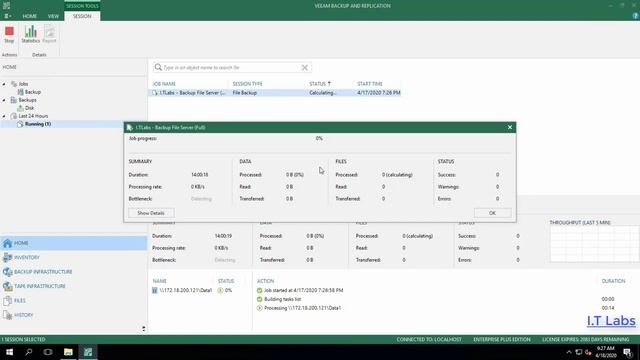Screen dimensions: 640x360
Task: Click the Report icon in ribbon
Action: 49,34
